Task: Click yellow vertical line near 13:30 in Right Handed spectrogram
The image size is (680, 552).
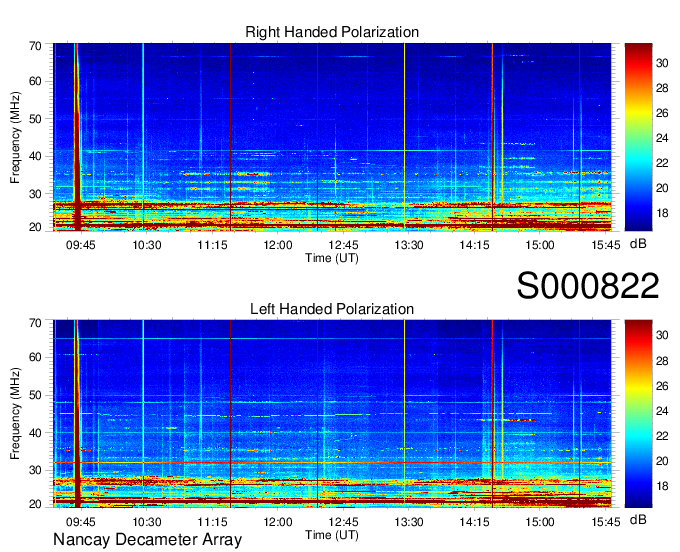Action: tap(404, 137)
